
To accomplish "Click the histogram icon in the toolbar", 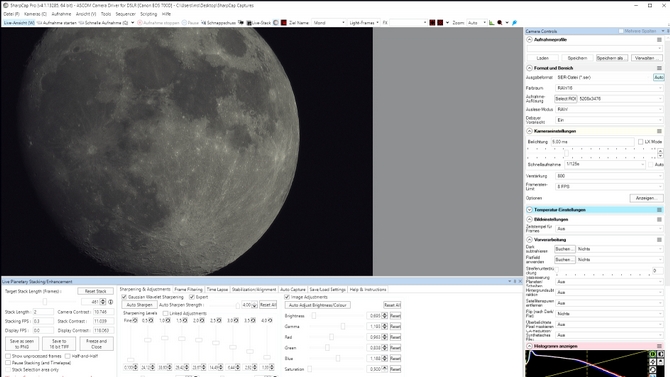I will pyautogui.click(x=491, y=23).
